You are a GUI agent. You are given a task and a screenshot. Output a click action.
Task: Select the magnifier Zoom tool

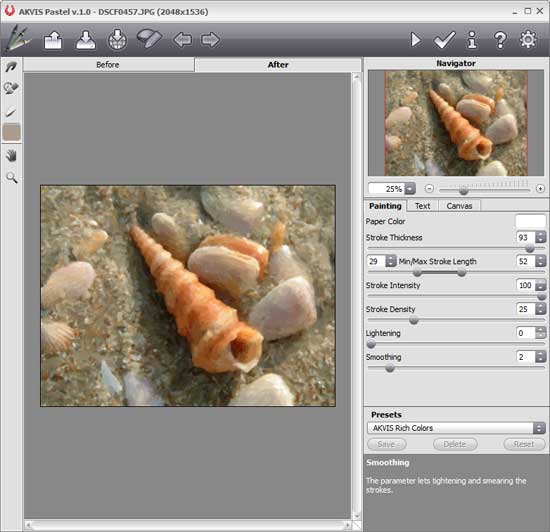point(12,178)
